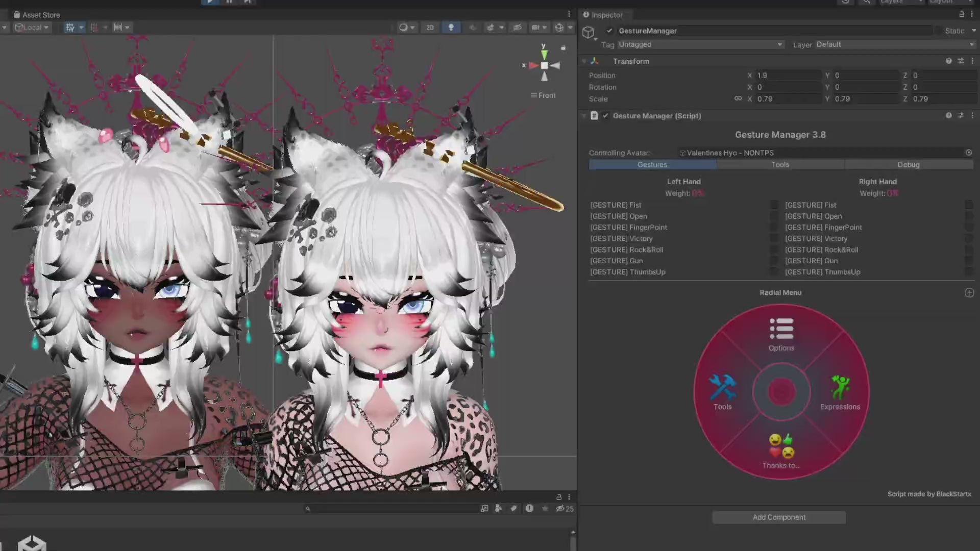The height and width of the screenshot is (551, 980).
Task: Toggle the GestureManager active checkbox
Action: (x=609, y=31)
